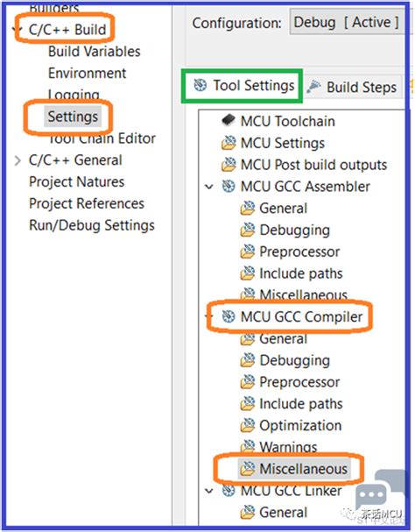415x532 pixels.
Task: Click the Build Steps tab icon
Action: coord(313,87)
